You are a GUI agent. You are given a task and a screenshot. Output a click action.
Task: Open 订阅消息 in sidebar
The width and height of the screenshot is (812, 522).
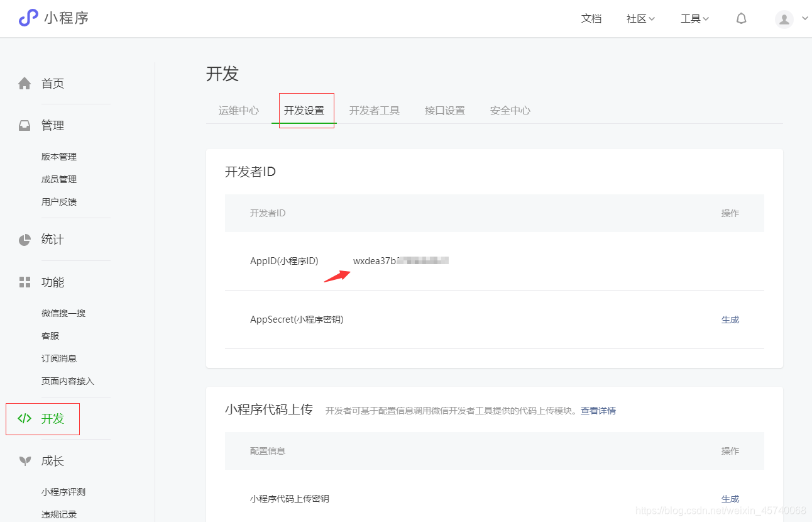[59, 358]
